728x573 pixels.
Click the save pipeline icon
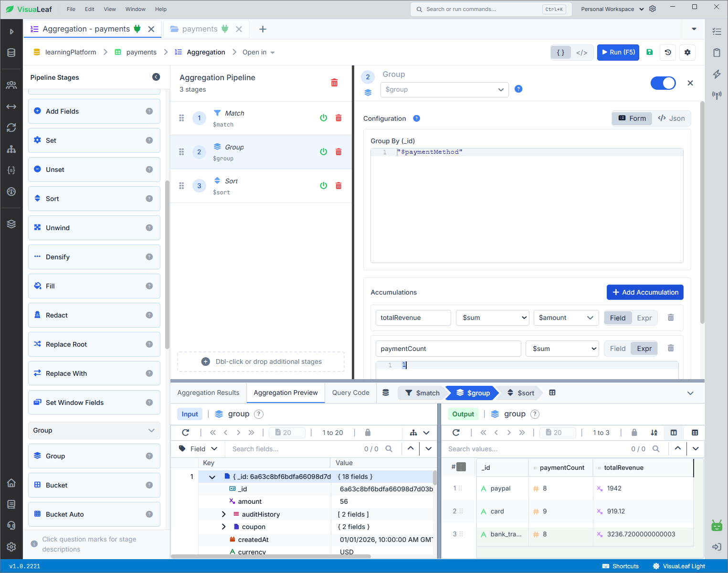coord(649,52)
